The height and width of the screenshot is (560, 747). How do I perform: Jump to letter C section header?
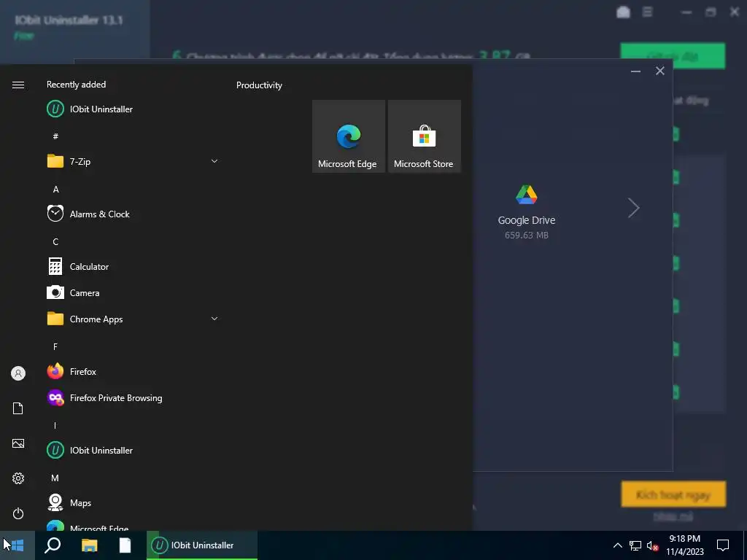coord(55,242)
